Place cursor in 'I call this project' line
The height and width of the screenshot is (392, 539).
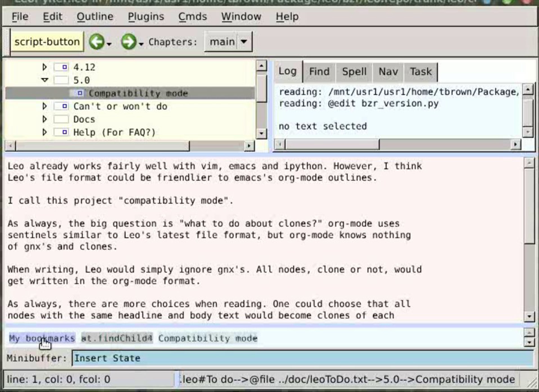click(x=121, y=201)
